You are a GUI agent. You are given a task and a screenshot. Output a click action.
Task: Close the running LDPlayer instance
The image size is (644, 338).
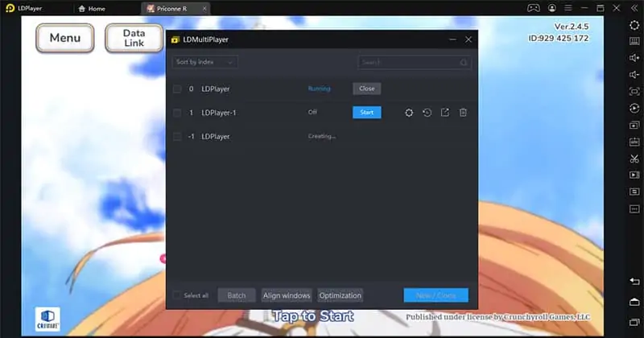point(367,89)
